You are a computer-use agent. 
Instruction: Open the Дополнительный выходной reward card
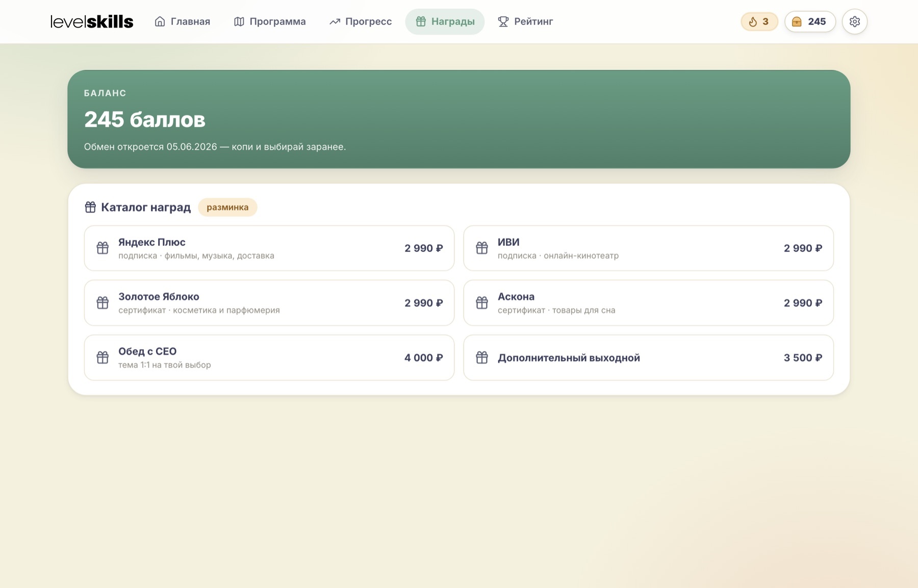tap(648, 357)
